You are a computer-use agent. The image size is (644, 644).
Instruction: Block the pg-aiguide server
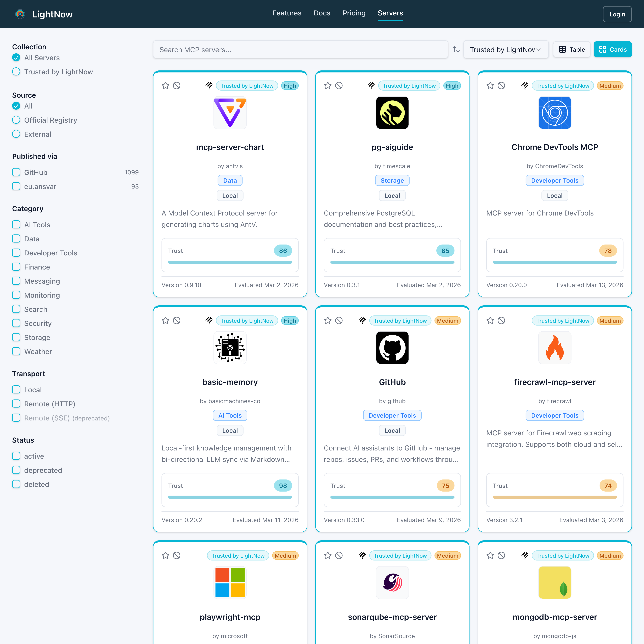tap(339, 86)
